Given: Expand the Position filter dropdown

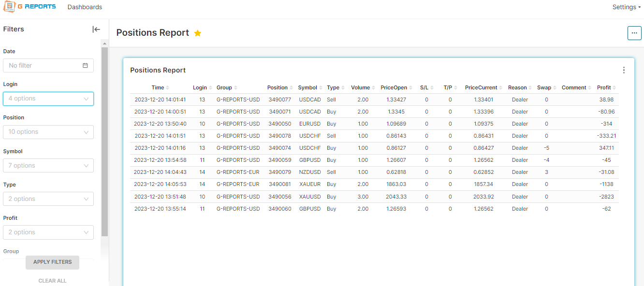Looking at the screenshot, I should click(48, 132).
